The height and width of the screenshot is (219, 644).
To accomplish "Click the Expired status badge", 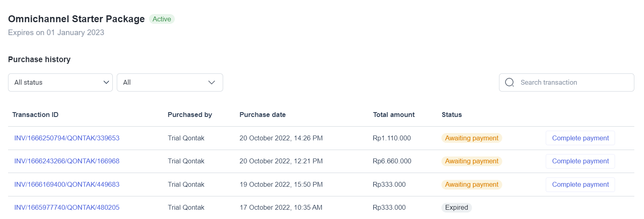I will tap(456, 207).
